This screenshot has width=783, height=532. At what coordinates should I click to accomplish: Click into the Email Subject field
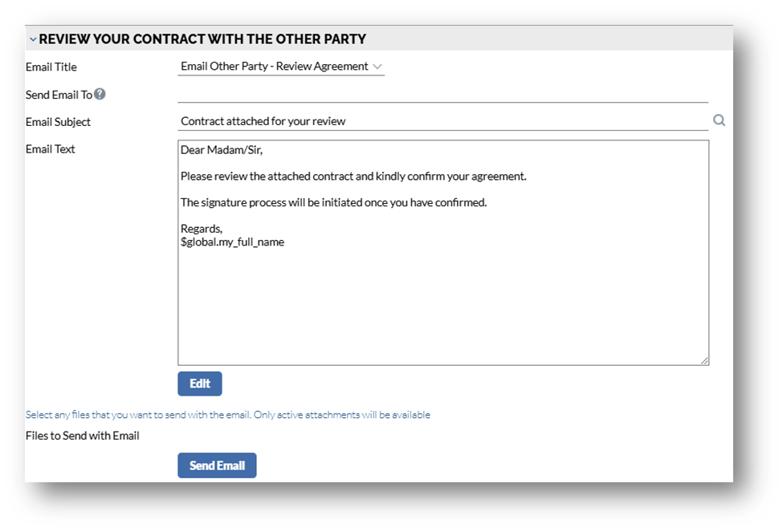[442, 121]
